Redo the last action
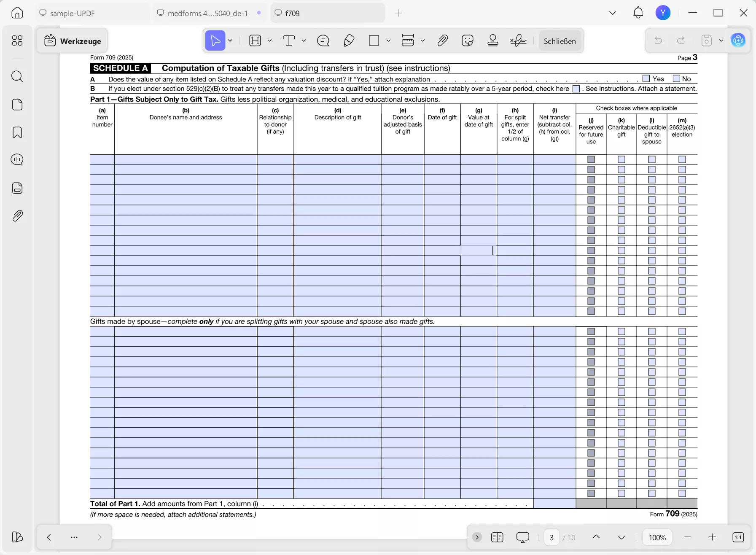The image size is (756, 555). pos(681,41)
